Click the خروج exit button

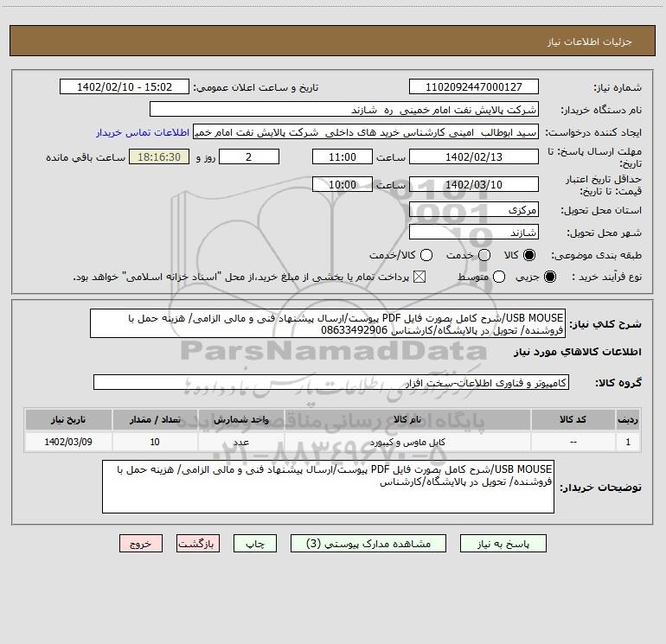coord(141,544)
